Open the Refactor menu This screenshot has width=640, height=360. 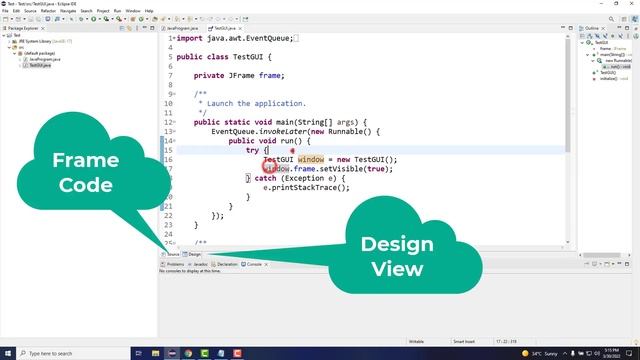point(48,11)
